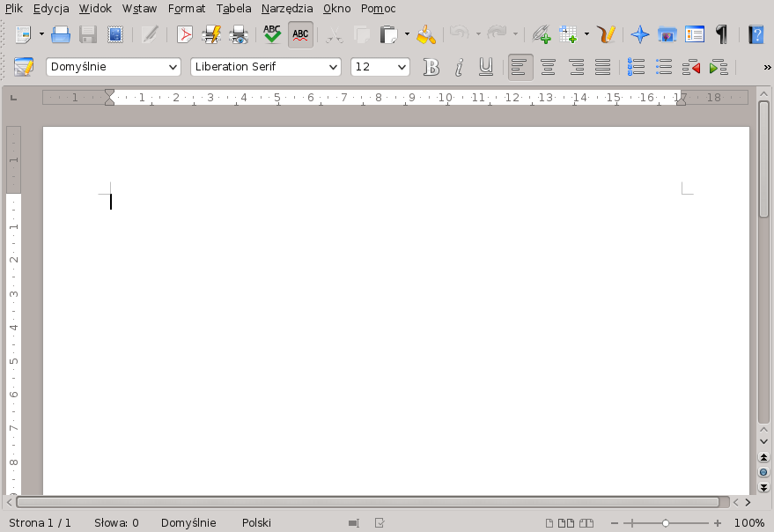Open the Gallery icon in toolbar
The image size is (774, 532).
coord(667,35)
